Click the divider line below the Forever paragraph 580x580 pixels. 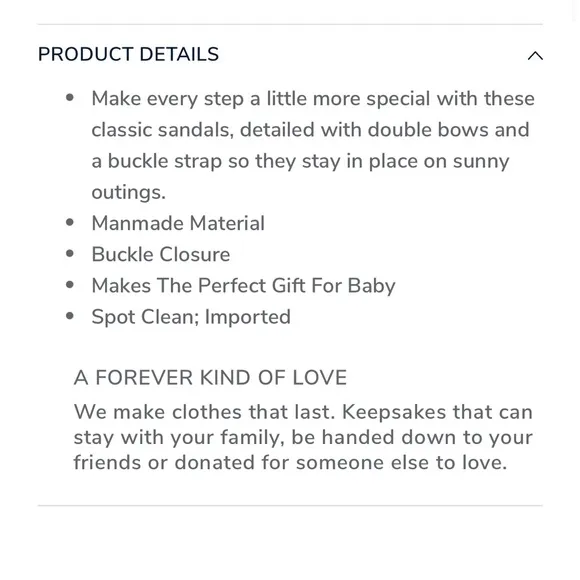290,505
